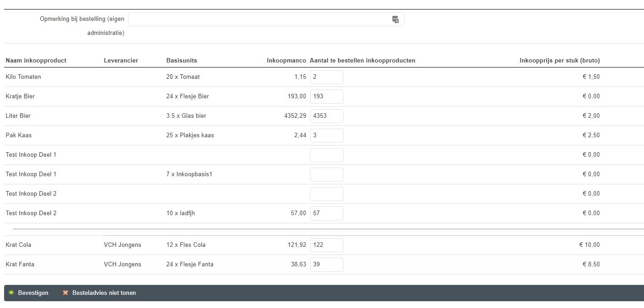644x308 pixels.
Task: Click the Inkoopprijs per stuk (bruto) header
Action: [559, 61]
